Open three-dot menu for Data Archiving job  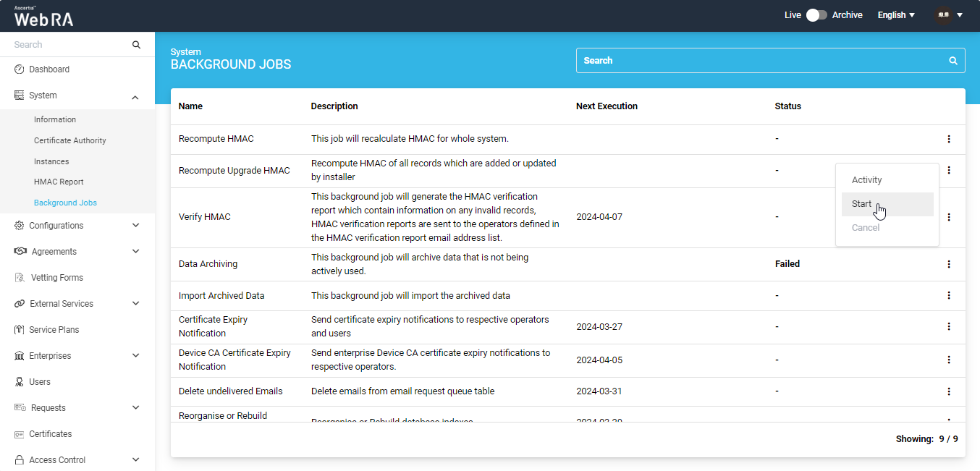(949, 264)
